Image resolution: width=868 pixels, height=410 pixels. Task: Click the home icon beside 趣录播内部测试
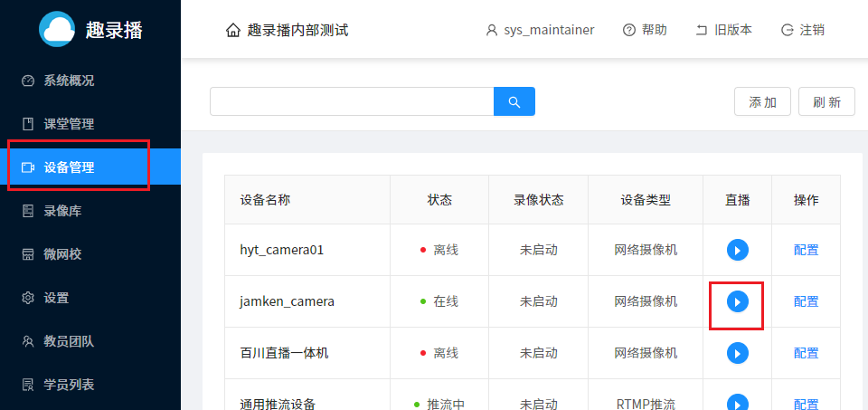[x=233, y=30]
